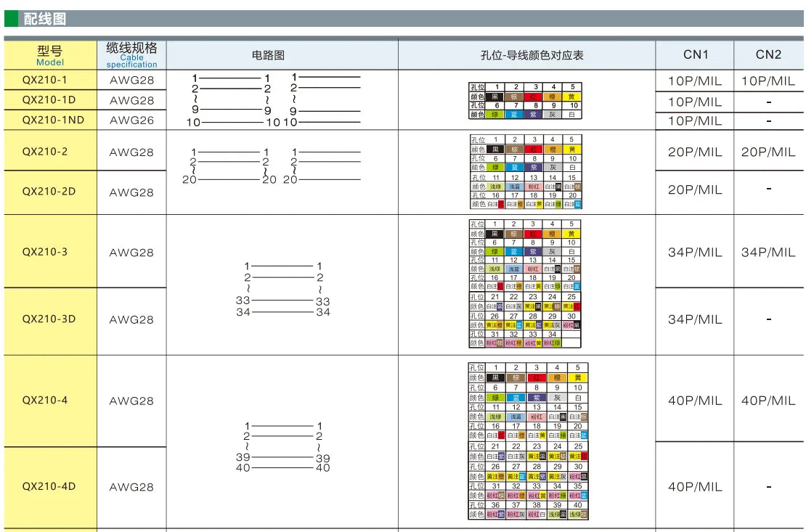Select AWG28 in the QX210-3 row
This screenshot has width=806, height=532.
131,253
